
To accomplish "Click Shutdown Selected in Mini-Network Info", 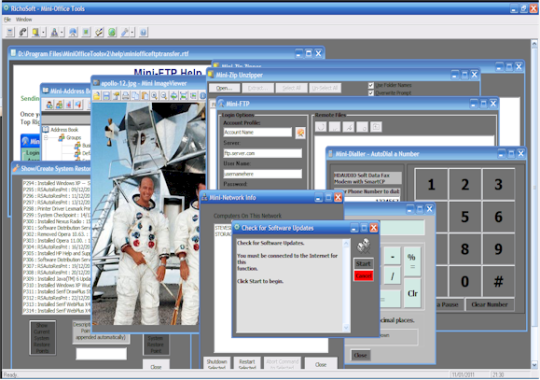I will point(217,363).
